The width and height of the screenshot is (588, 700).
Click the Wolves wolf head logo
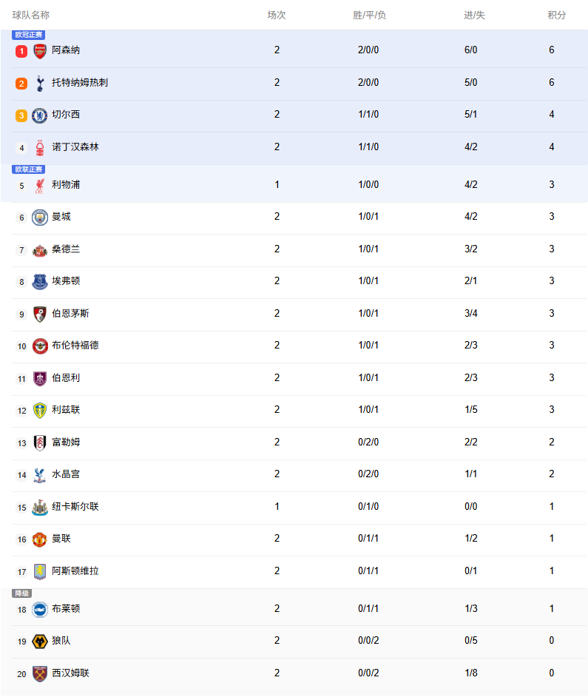40,642
